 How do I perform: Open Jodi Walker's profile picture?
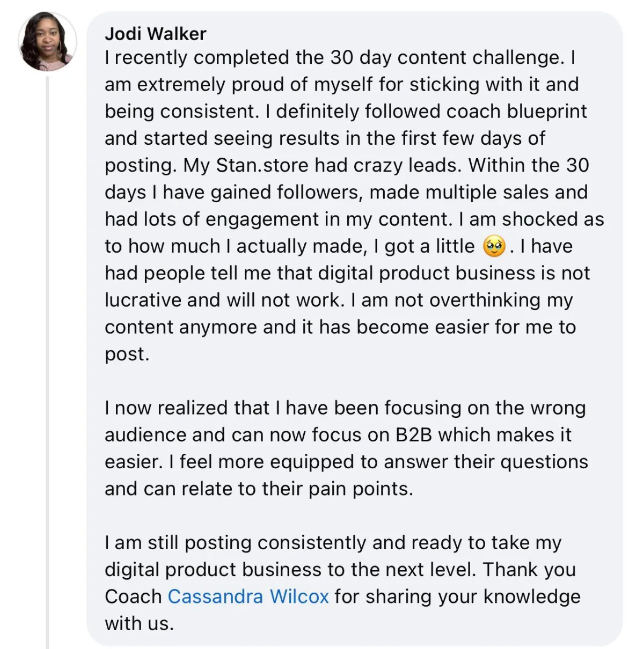(47, 42)
